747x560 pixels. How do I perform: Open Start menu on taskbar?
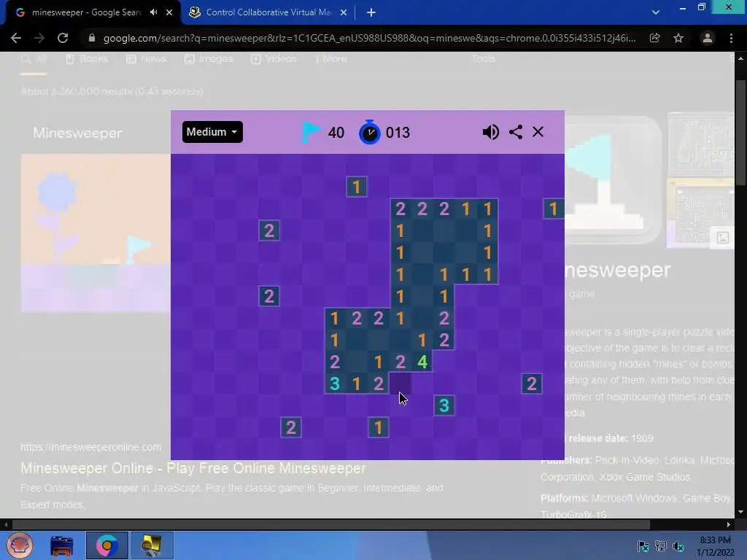[x=20, y=545]
